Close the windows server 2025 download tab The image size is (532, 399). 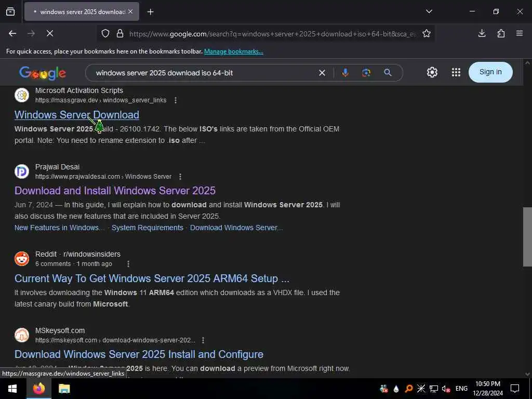tap(130, 11)
